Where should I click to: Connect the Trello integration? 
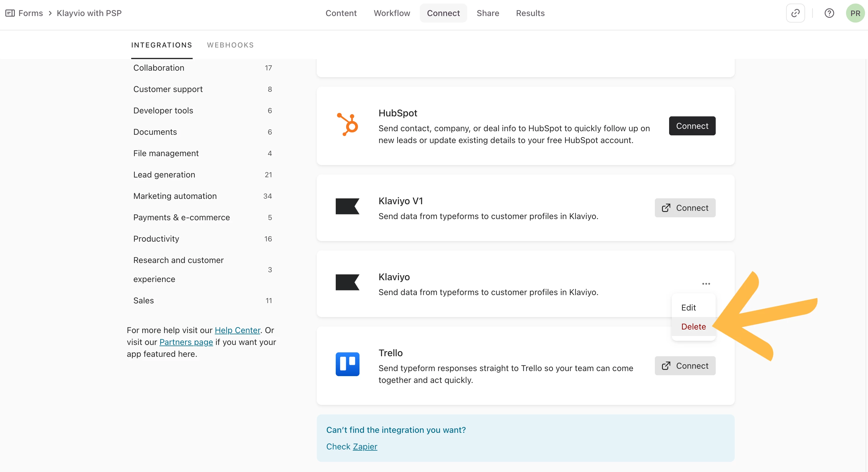coord(685,366)
